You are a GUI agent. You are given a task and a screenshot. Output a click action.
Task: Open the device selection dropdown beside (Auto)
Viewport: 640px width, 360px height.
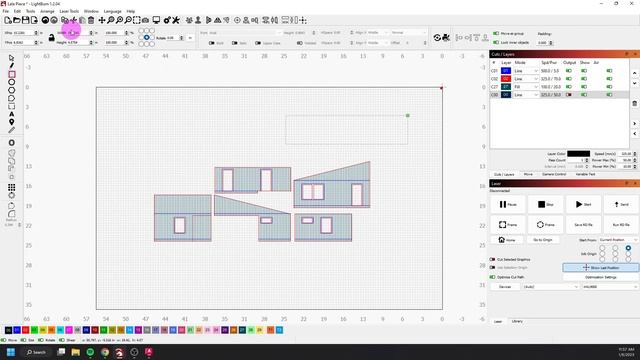[610, 287]
